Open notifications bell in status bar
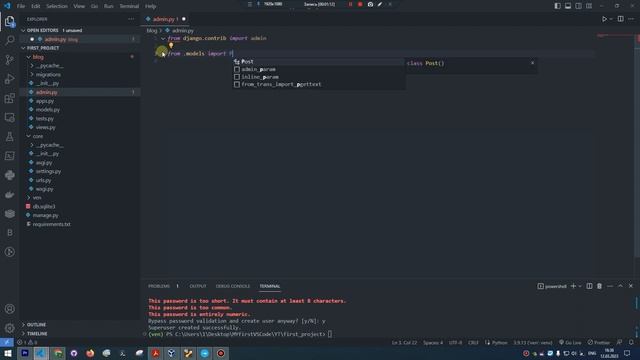 click(x=631, y=342)
